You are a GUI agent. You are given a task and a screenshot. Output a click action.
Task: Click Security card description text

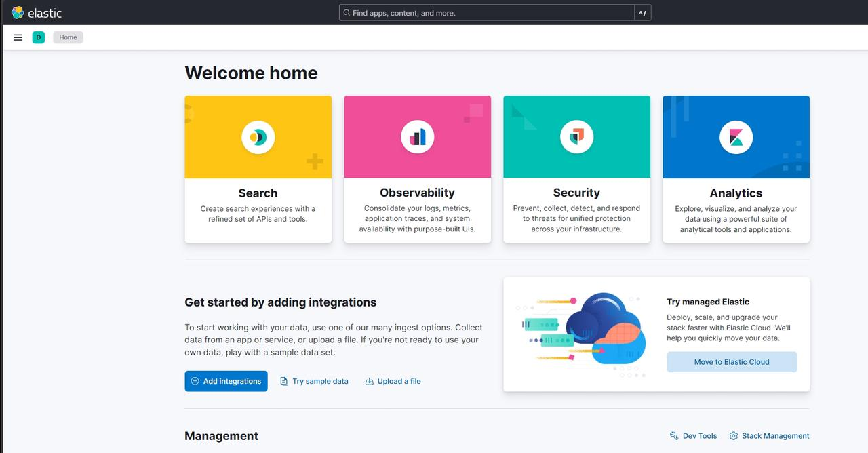pyautogui.click(x=576, y=218)
